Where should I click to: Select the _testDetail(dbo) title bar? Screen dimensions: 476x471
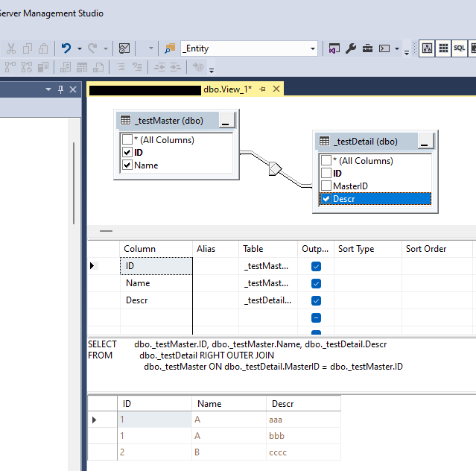pyautogui.click(x=366, y=141)
